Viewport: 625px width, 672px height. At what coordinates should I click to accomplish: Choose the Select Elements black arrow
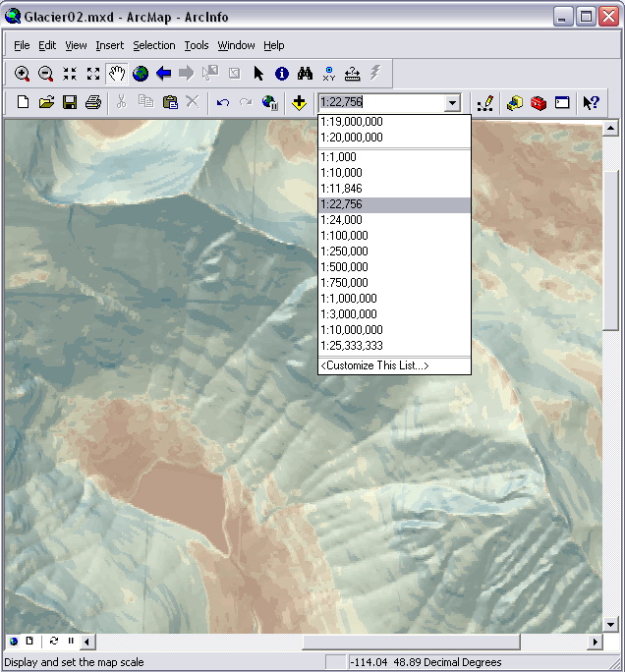pyautogui.click(x=258, y=74)
